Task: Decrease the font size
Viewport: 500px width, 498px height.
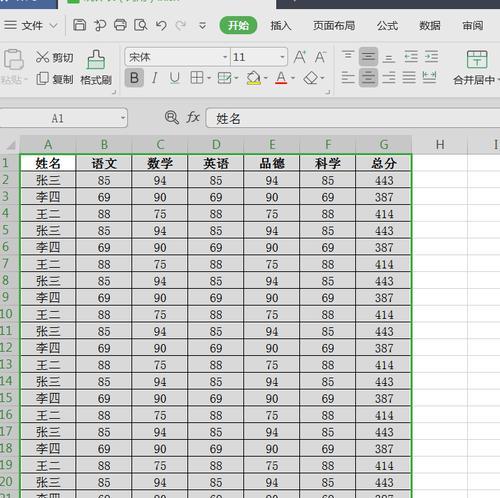Action: (x=320, y=57)
